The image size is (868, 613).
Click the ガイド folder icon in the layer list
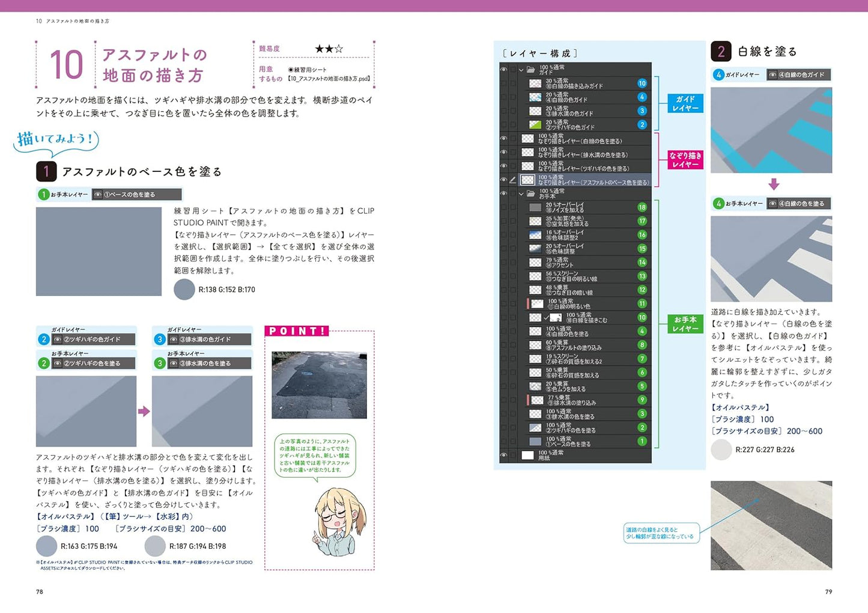(531, 70)
